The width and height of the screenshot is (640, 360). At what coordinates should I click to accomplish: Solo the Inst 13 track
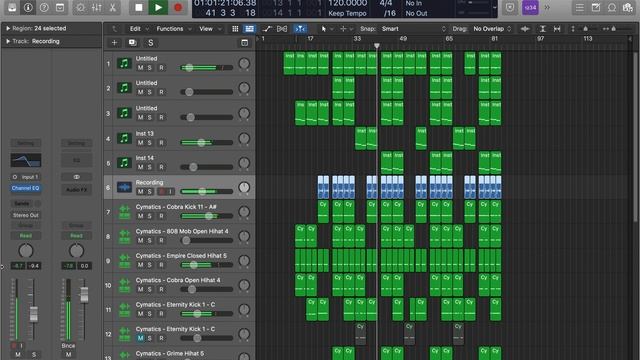coord(149,143)
